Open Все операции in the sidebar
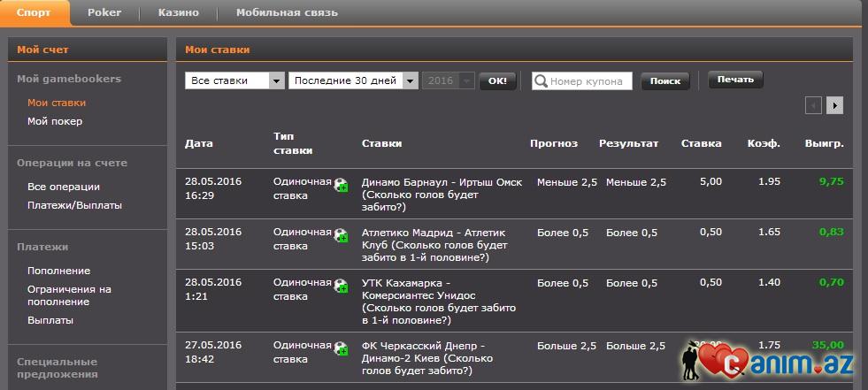Screen dimensions: 868x390 (x=64, y=187)
